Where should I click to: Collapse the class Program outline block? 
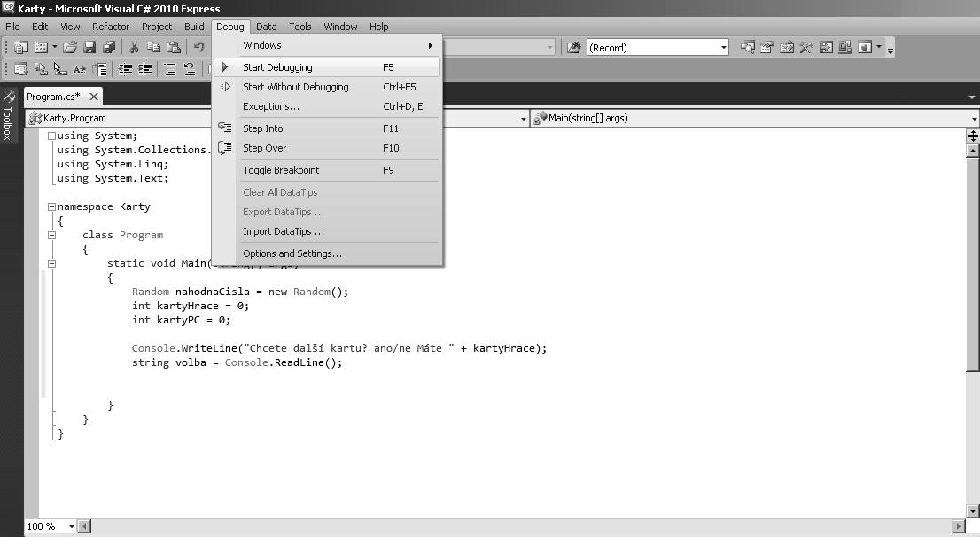coord(52,235)
